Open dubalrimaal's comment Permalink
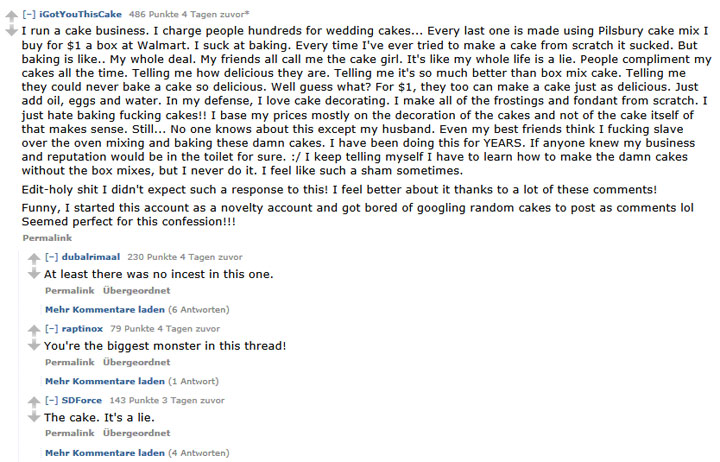The width and height of the screenshot is (720, 462). (69, 290)
